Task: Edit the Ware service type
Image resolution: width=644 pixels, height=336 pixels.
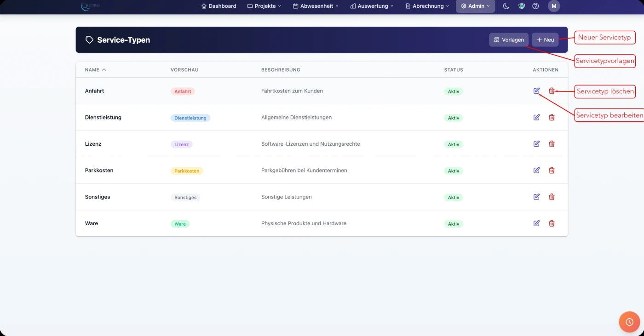Action: (x=536, y=223)
